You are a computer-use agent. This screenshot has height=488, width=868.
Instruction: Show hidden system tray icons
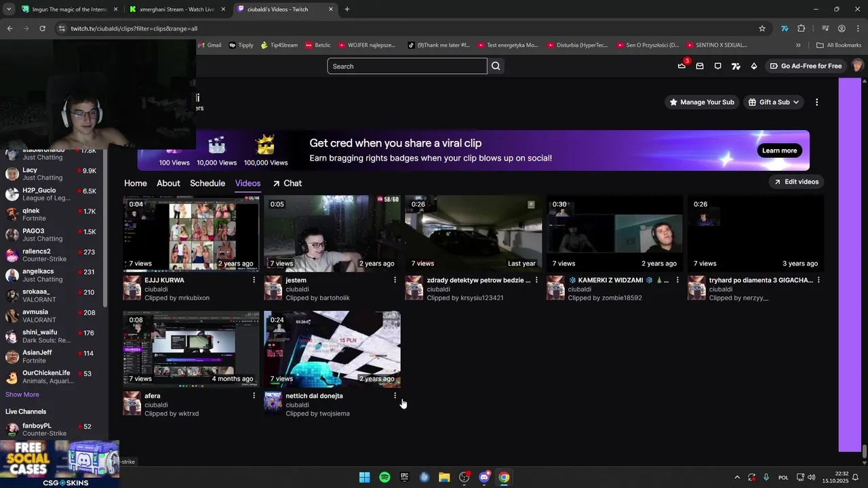click(737, 477)
